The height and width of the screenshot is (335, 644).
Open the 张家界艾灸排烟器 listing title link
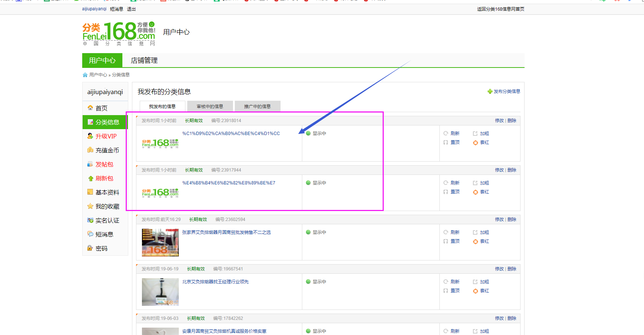pyautogui.click(x=226, y=232)
